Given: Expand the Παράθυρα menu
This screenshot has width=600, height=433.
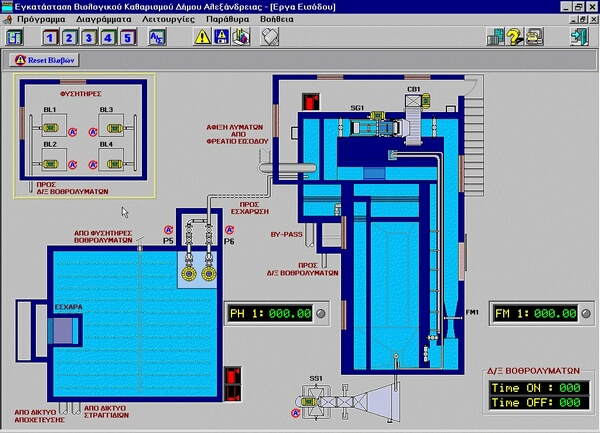Looking at the screenshot, I should [x=258, y=17].
